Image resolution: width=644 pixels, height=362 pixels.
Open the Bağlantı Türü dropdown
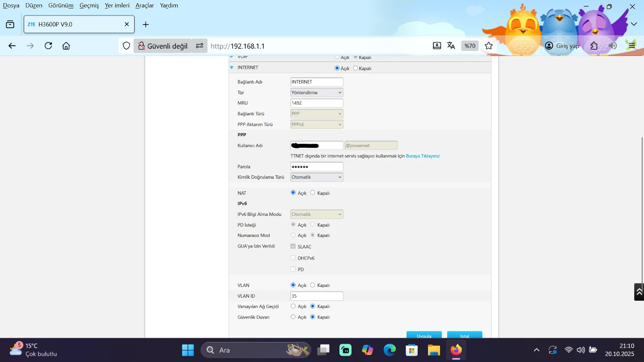tap(317, 114)
